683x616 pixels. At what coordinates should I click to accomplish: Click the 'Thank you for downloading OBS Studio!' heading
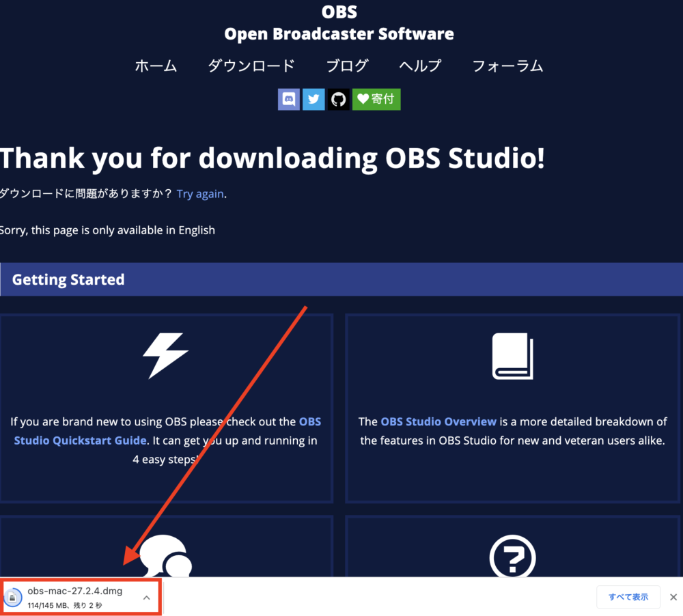[x=273, y=158]
